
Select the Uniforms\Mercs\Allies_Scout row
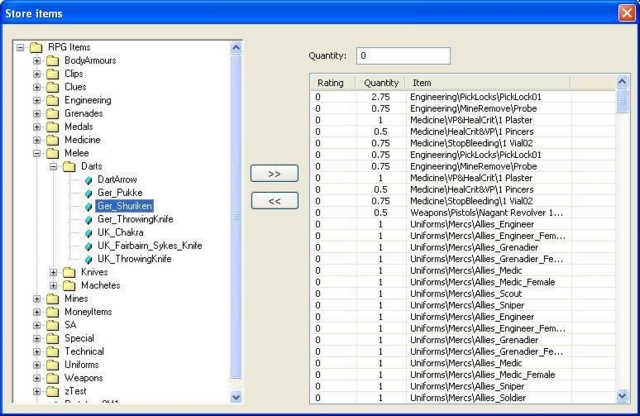point(462,294)
